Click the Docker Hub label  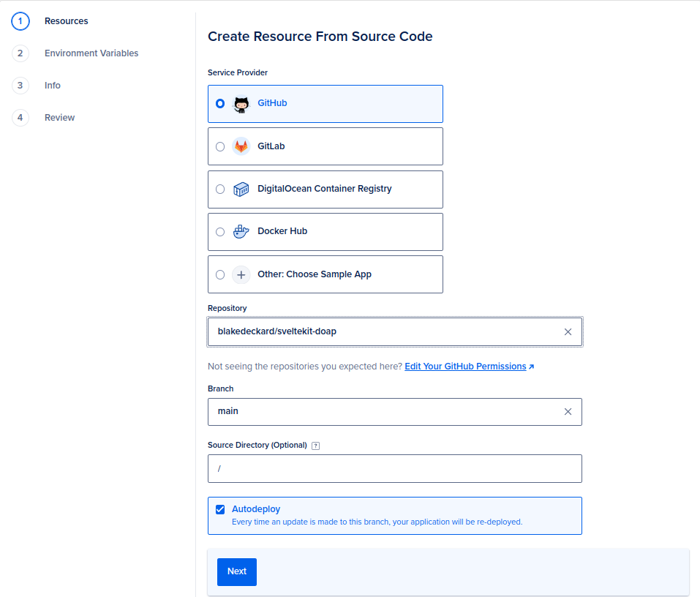[x=282, y=231]
